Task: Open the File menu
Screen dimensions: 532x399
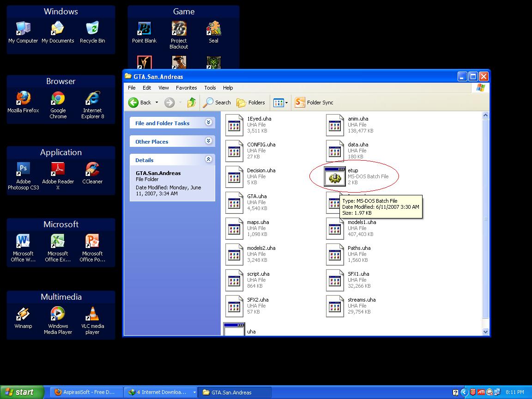Action: [x=132, y=88]
